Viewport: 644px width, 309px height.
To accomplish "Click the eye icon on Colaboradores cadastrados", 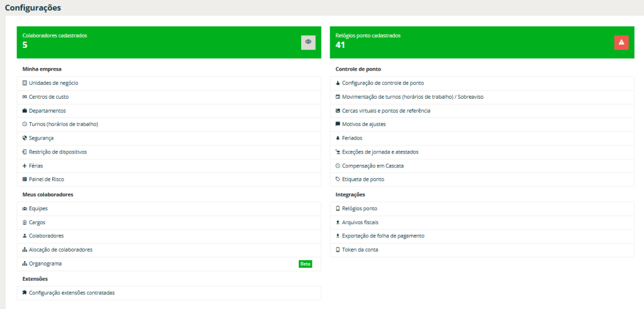I will tap(308, 42).
